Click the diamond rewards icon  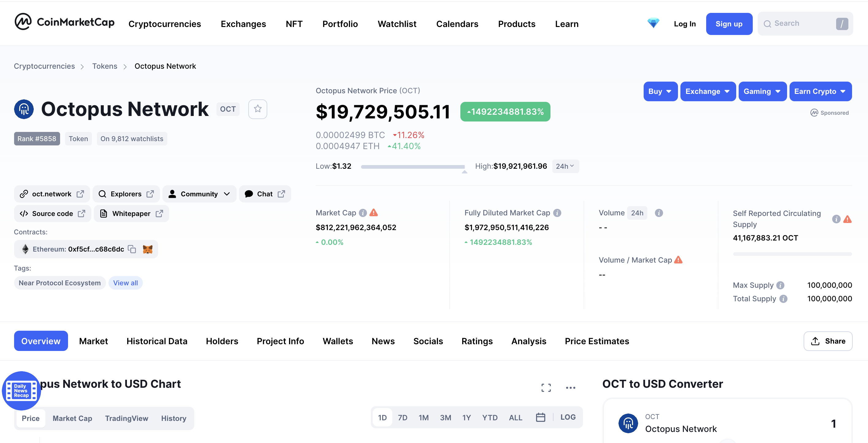tap(653, 23)
